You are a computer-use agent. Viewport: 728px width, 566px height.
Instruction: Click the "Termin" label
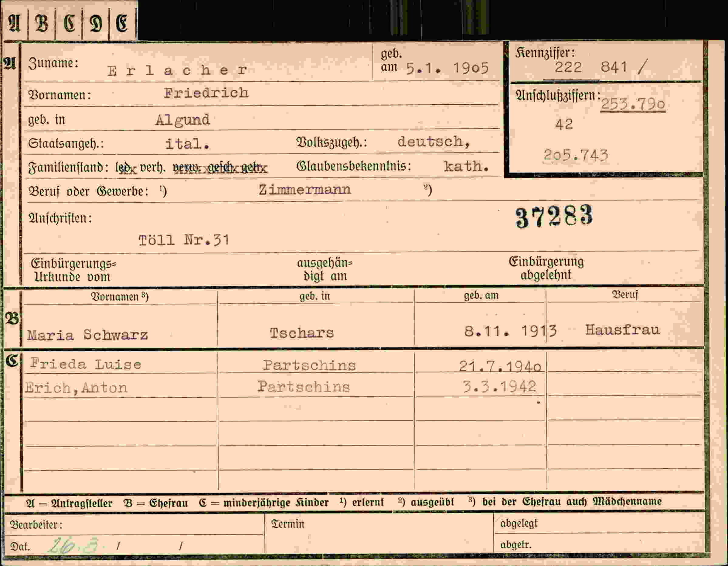[288, 524]
